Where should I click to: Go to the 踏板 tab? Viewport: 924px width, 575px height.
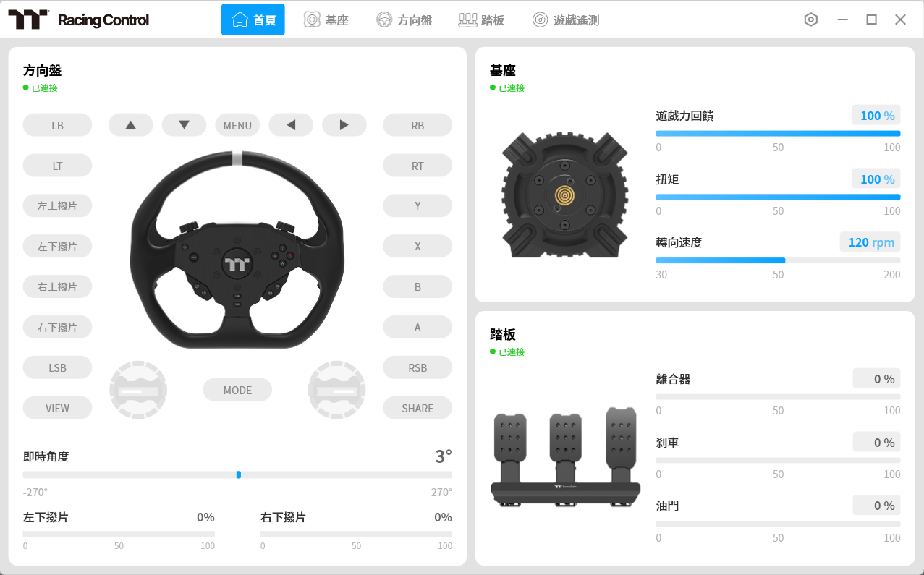coord(481,20)
